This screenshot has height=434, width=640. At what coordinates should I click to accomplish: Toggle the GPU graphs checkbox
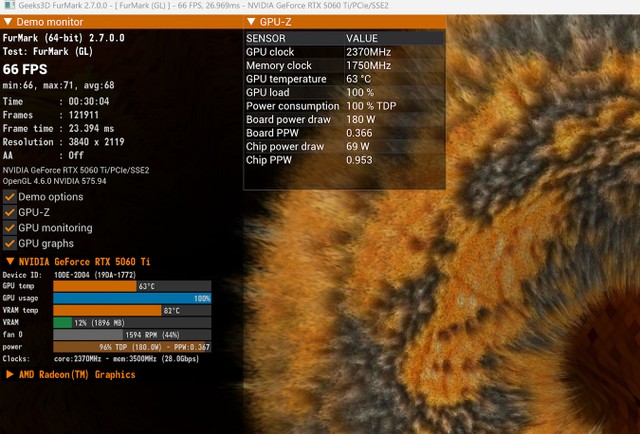(10, 243)
